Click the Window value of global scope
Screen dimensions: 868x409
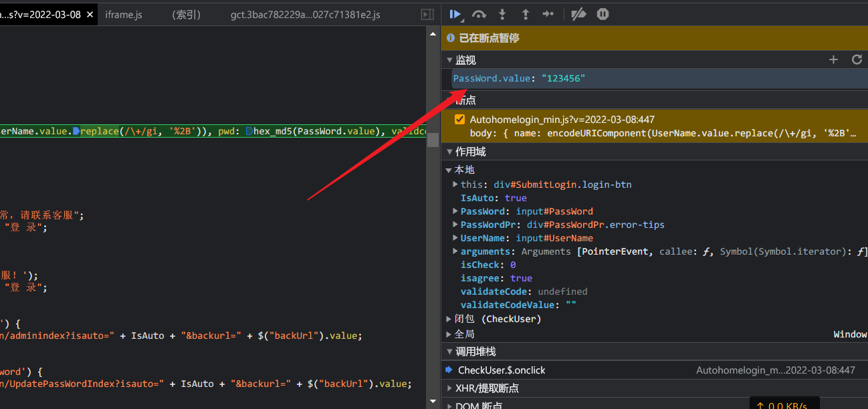tap(850, 334)
